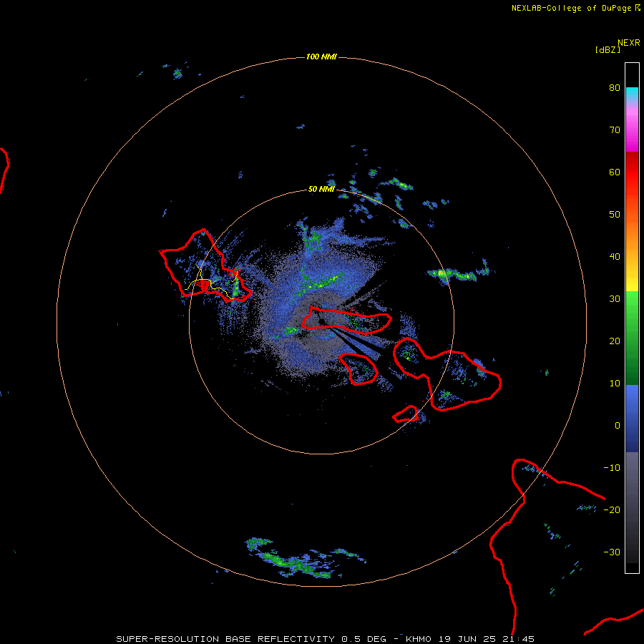The height and width of the screenshot is (644, 644).
Task: Click the 0 value on dBZ scale
Action: 618,426
